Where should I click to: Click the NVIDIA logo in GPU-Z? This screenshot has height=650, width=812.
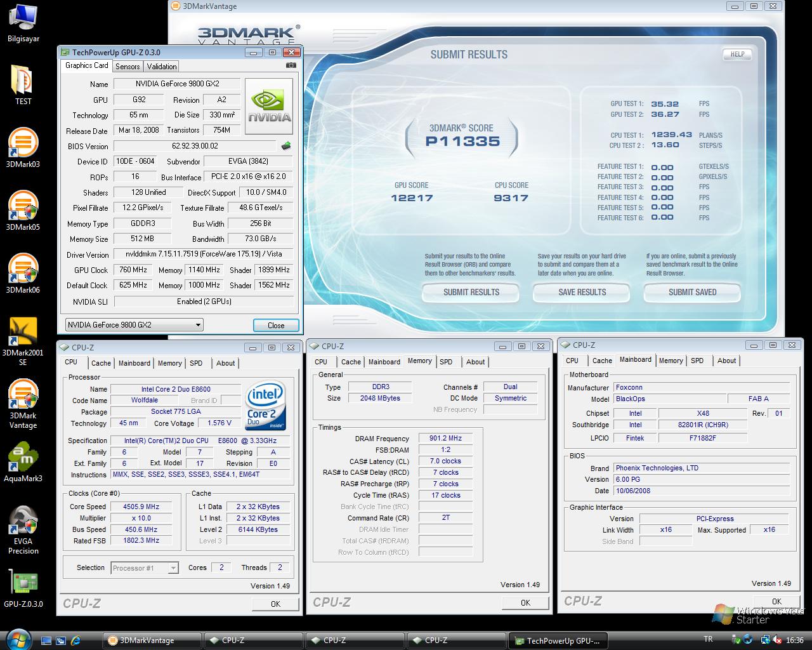269,106
